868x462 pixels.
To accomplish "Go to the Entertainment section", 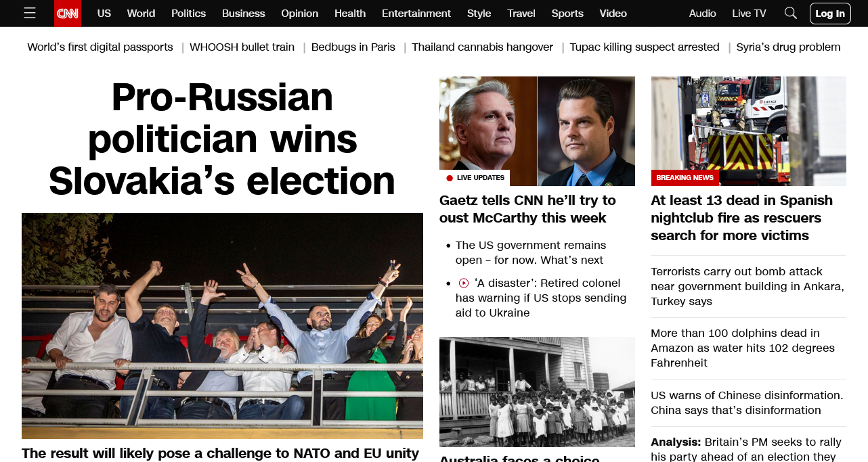I will pos(416,13).
